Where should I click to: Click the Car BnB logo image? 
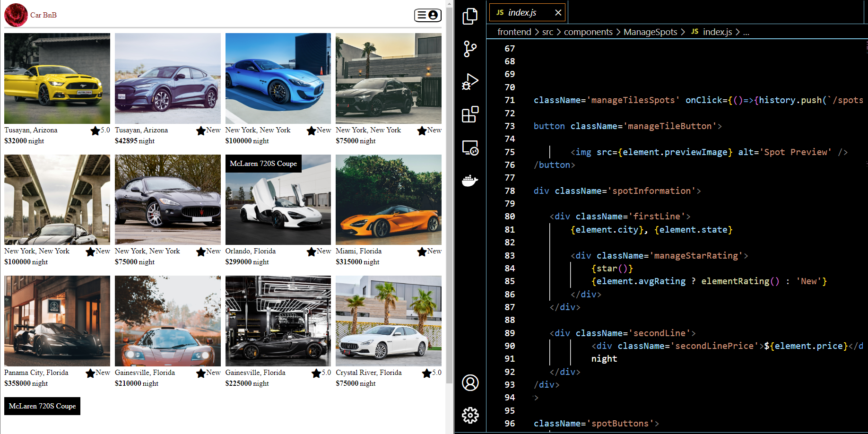(x=16, y=15)
